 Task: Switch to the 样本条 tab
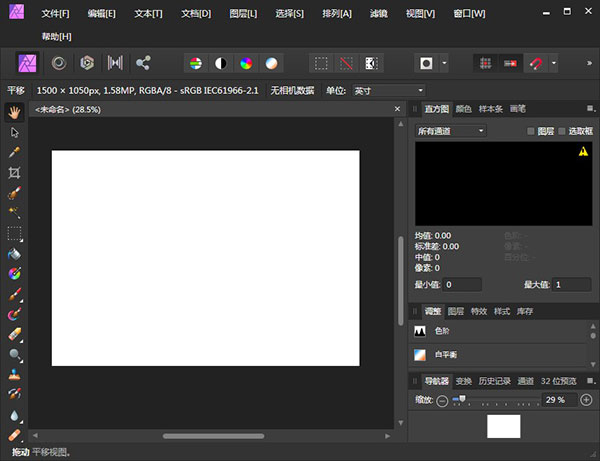click(491, 109)
